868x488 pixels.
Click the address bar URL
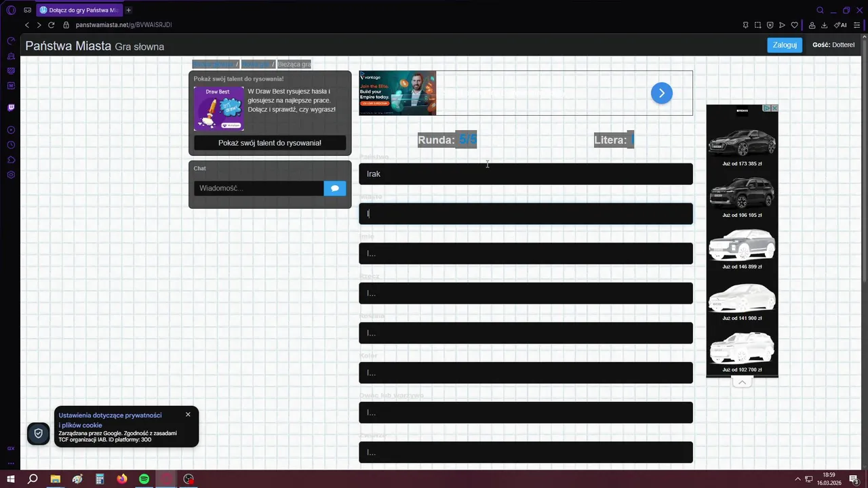click(123, 25)
